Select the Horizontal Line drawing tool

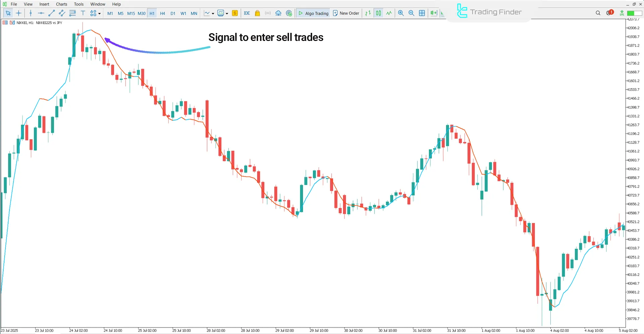(41, 13)
